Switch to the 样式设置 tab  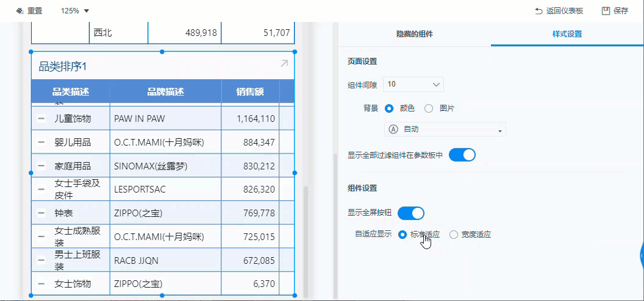click(x=567, y=34)
